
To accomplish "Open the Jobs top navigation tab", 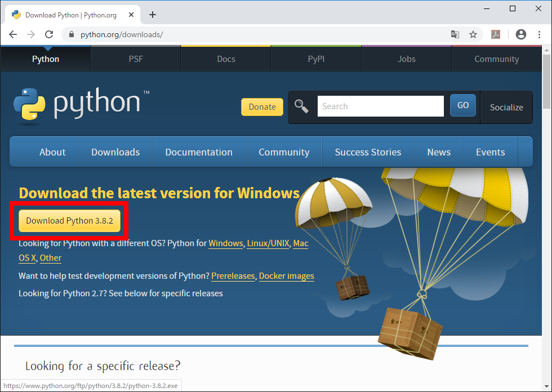I will tap(407, 59).
